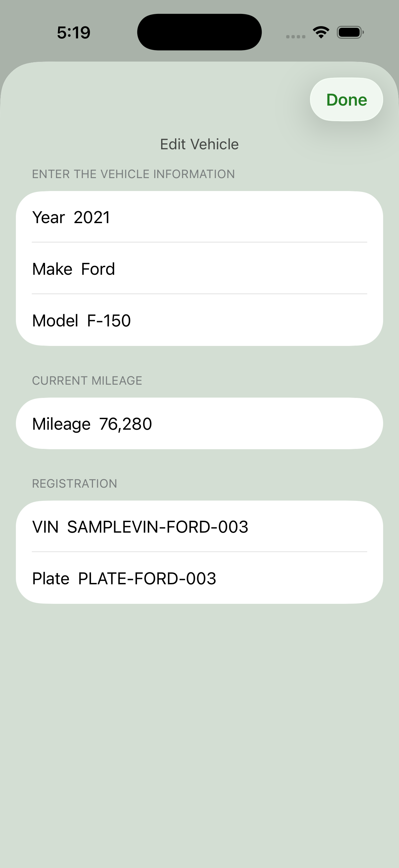Tap the Edit Vehicle title
The width and height of the screenshot is (399, 868).
pos(199,144)
